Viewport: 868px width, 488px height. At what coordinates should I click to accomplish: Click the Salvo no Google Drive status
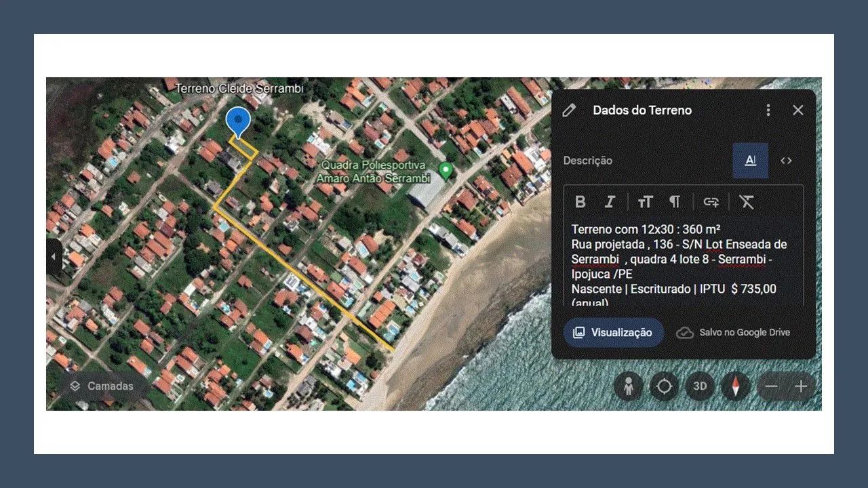(734, 333)
